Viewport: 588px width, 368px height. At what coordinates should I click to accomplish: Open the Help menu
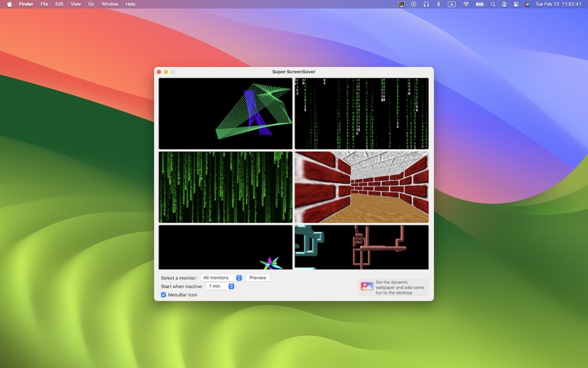tap(131, 4)
